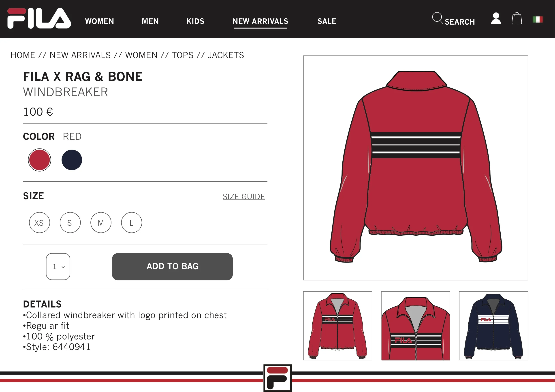The image size is (555, 392).
Task: Choose the red color swatch
Action: pyautogui.click(x=39, y=160)
